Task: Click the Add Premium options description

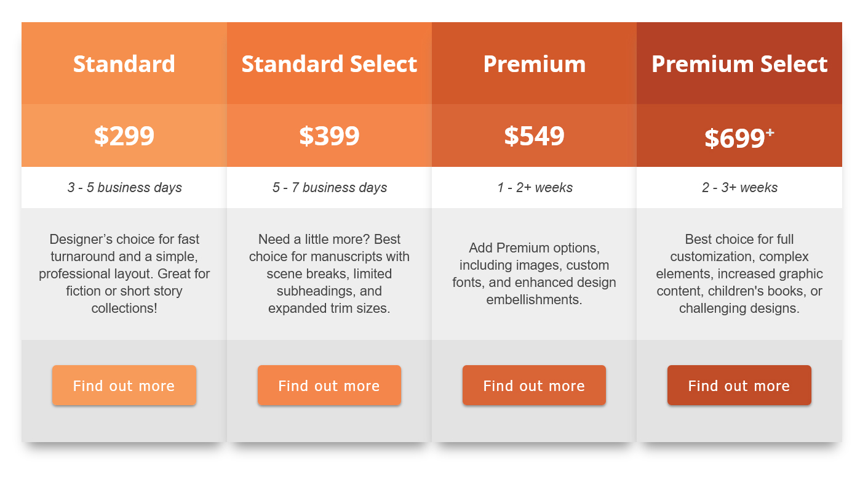Action: coord(534,274)
